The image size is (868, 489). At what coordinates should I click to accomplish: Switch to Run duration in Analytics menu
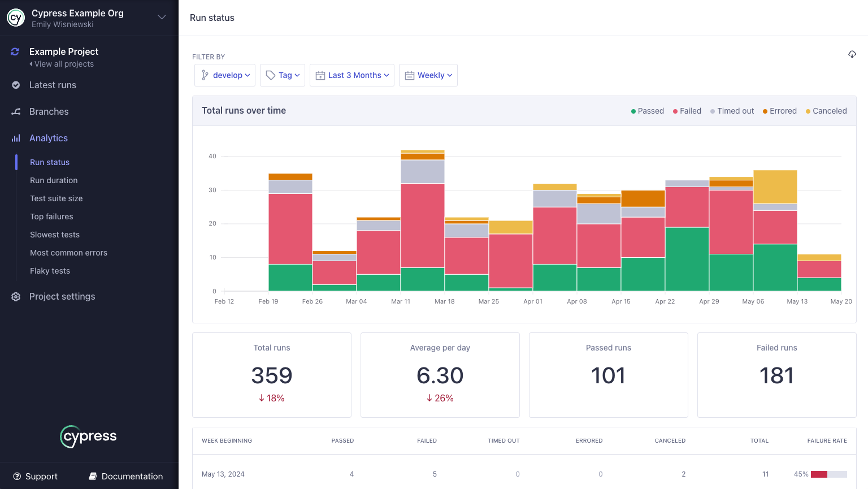click(54, 180)
